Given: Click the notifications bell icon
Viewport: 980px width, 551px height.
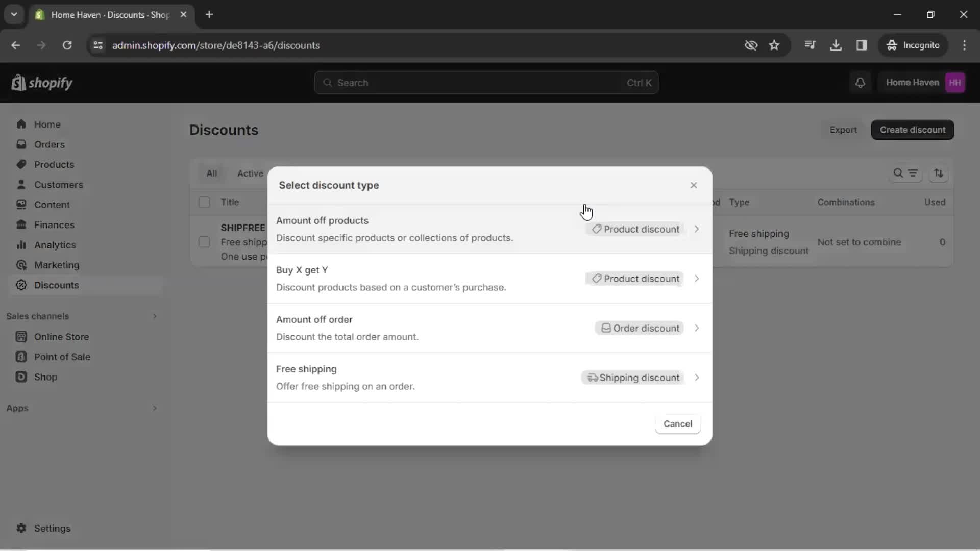Looking at the screenshot, I should (862, 82).
